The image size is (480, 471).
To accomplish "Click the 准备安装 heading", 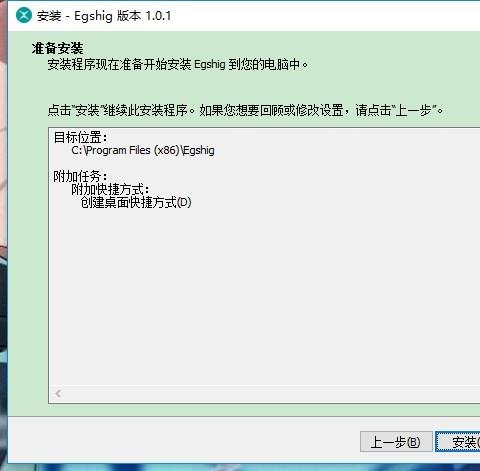I will tap(57, 48).
